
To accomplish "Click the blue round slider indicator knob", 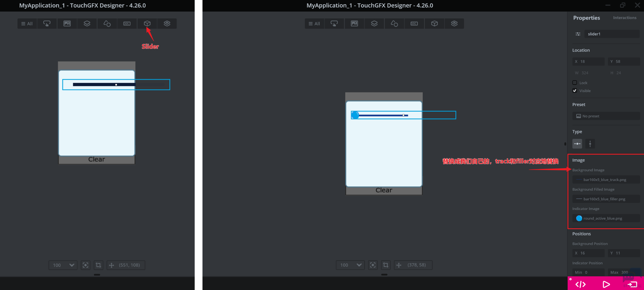I will pos(355,115).
